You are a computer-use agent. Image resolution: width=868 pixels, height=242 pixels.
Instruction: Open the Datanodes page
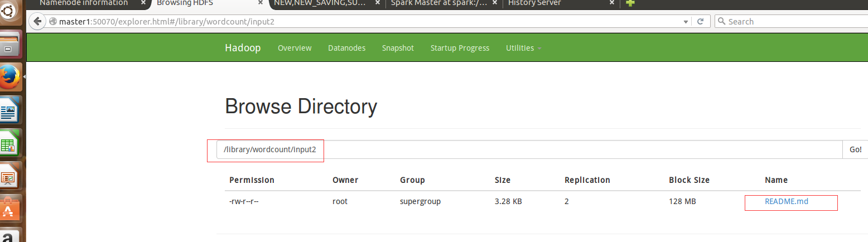346,48
